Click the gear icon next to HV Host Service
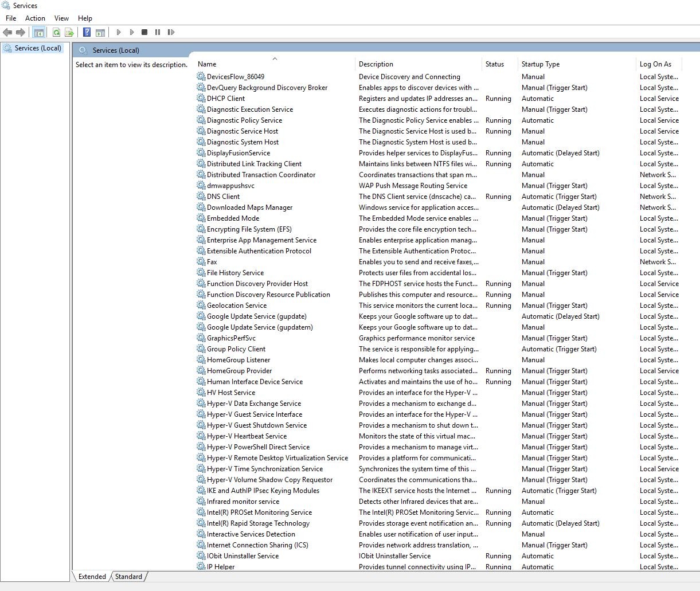This screenshot has height=591, width=700. point(201,392)
